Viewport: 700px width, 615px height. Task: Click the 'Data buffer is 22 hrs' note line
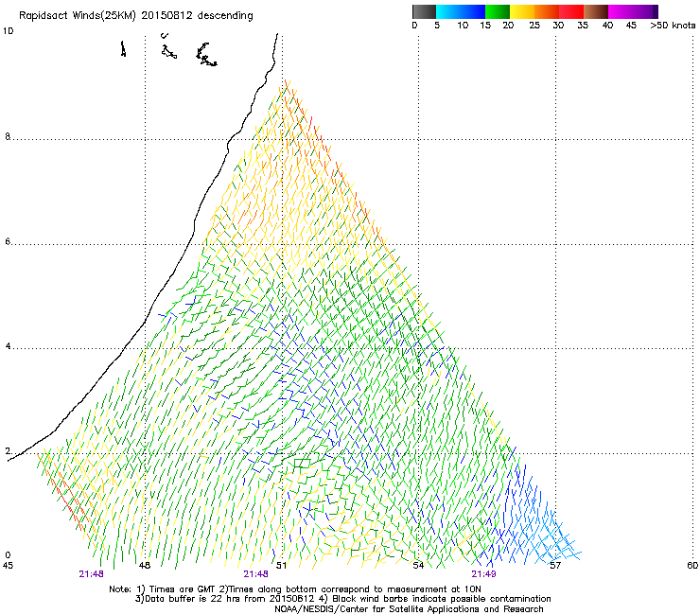(343, 599)
